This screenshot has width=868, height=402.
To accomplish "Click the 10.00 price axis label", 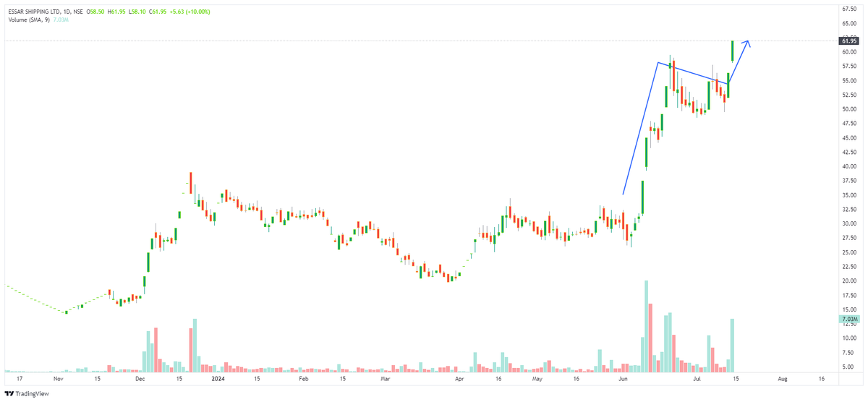I will pos(849,338).
